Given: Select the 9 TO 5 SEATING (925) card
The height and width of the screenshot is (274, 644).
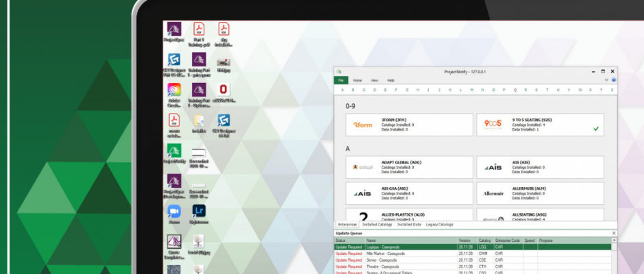Looking at the screenshot, I should [x=540, y=125].
